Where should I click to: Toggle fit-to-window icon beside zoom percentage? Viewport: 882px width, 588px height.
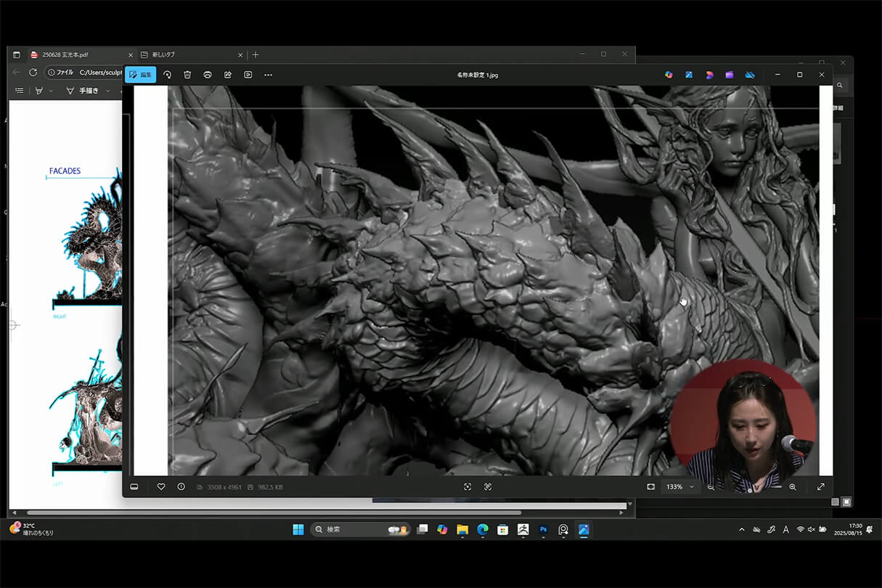(651, 486)
